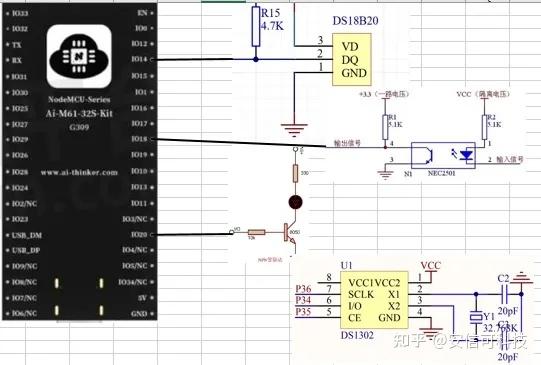Select the IO12 pin label
This screenshot has height=365, width=541.
pyautogui.click(x=139, y=43)
